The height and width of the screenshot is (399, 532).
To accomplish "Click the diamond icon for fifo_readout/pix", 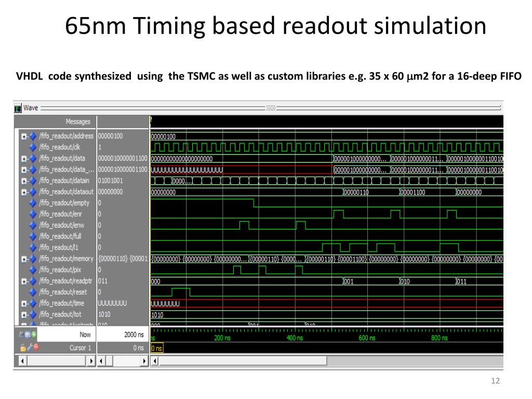I will (33, 270).
